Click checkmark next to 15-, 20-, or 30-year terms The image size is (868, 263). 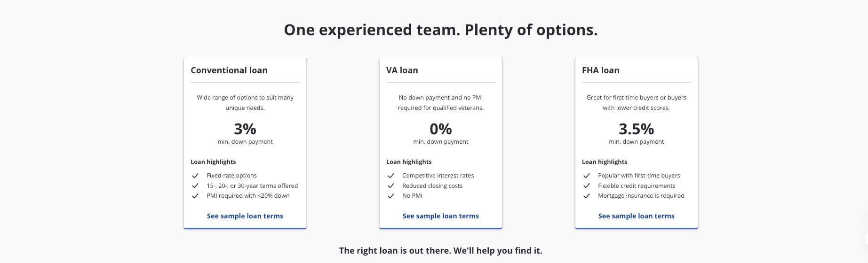tap(195, 186)
